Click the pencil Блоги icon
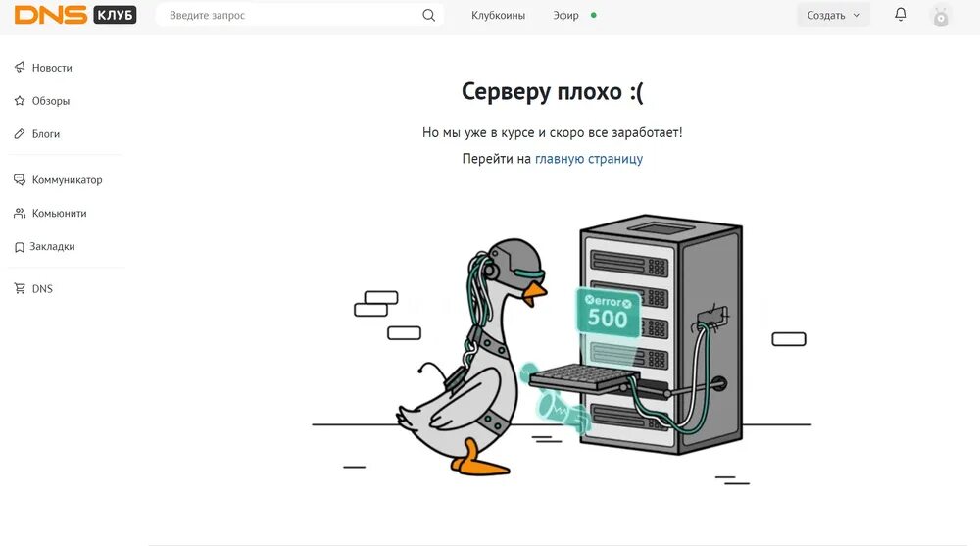The height and width of the screenshot is (546, 980). (x=20, y=134)
